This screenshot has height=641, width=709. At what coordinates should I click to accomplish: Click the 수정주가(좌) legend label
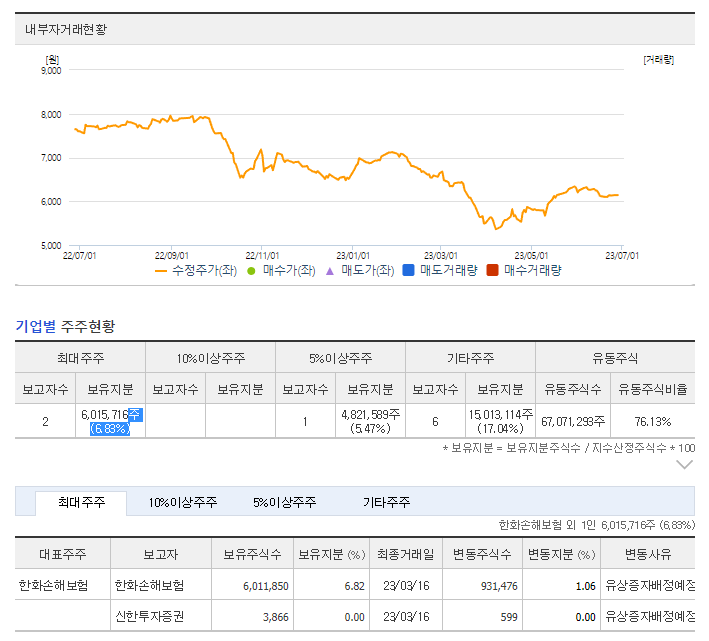204,271
